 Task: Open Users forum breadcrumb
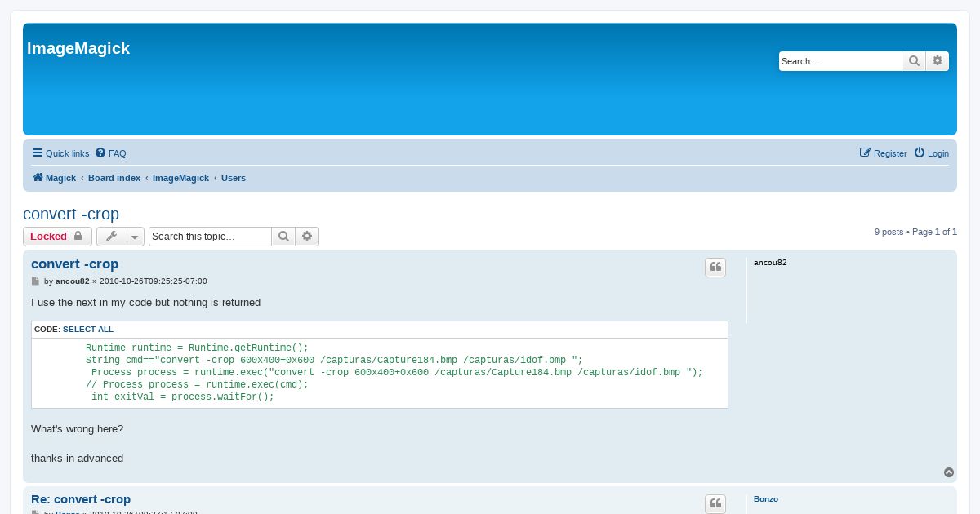pos(234,178)
